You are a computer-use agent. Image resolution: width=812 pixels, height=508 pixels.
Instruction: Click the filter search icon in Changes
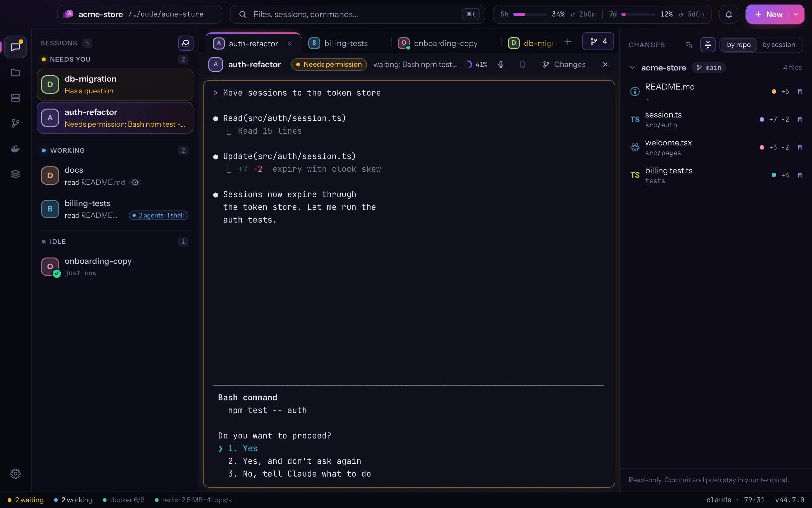click(x=689, y=45)
